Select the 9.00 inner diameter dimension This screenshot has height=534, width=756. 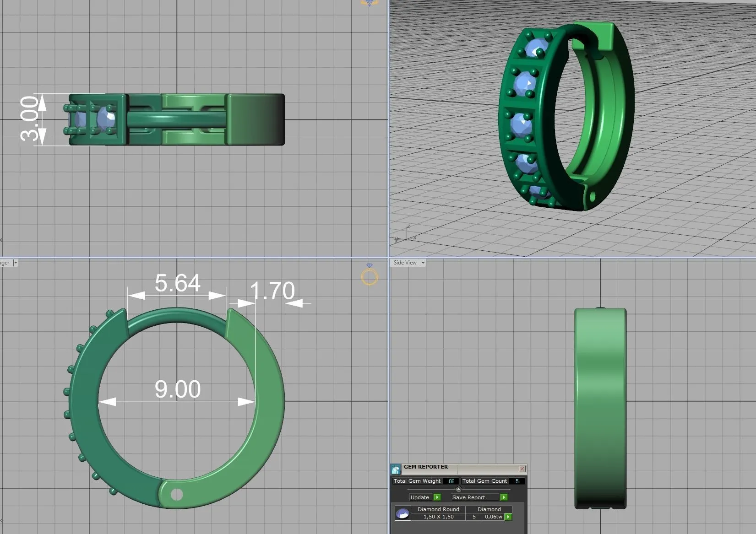coord(177,389)
